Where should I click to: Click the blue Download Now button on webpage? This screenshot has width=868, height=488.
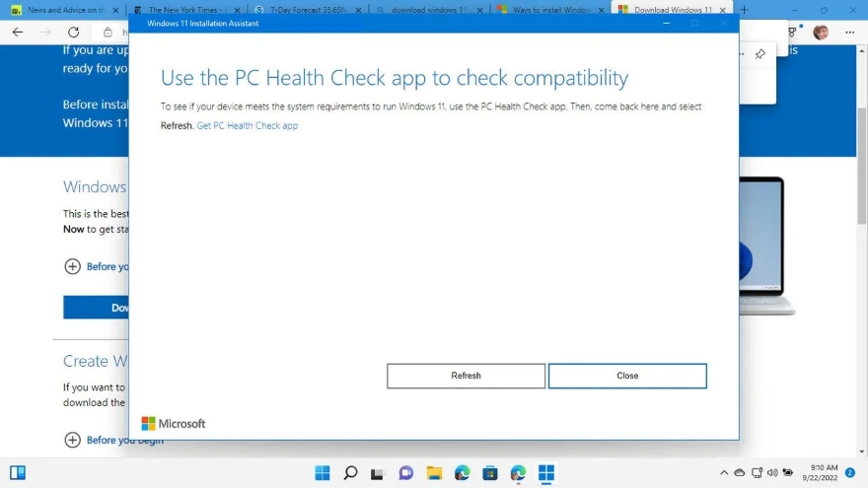tap(97, 307)
